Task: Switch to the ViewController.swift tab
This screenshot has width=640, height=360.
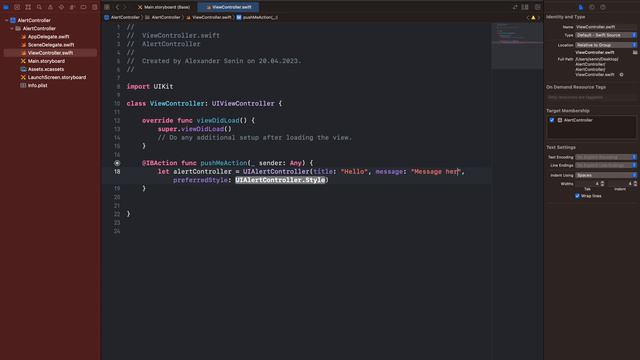Action: pos(228,7)
